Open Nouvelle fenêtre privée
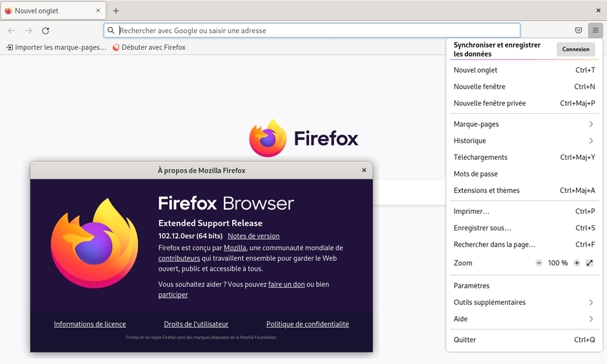The height and width of the screenshot is (364, 607). tap(524, 103)
